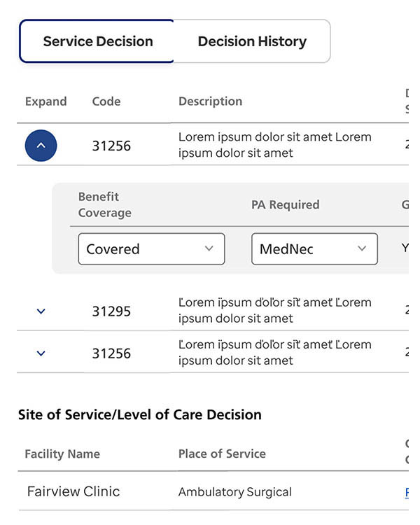Open the PA Required dropdown showing MedNec
Screen dimensions: 420x525
[314, 249]
